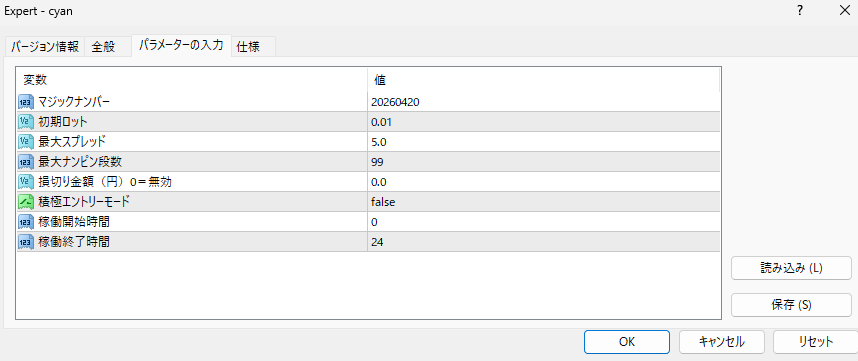Click the double-type icon beside 初期ロット
Viewport: 858px width, 361px height.
coord(26,121)
